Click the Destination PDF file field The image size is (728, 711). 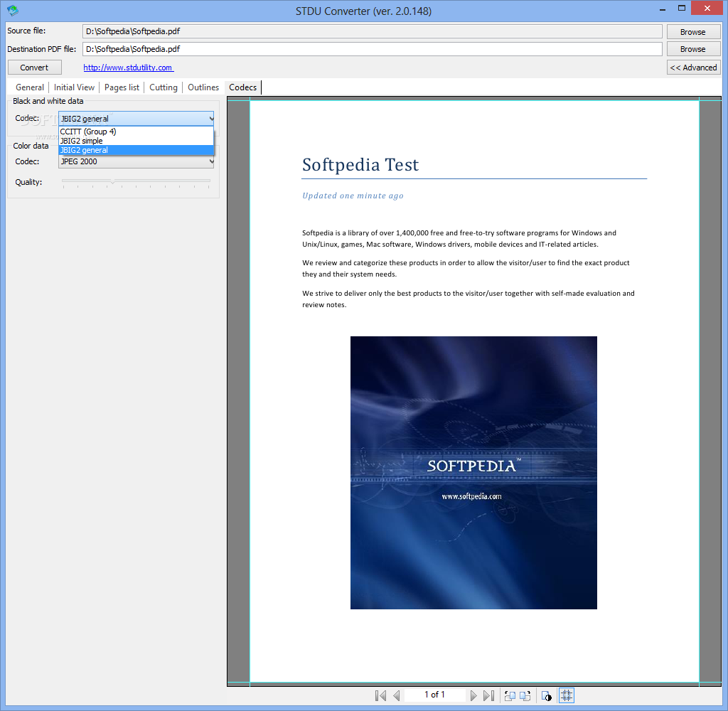tap(373, 49)
